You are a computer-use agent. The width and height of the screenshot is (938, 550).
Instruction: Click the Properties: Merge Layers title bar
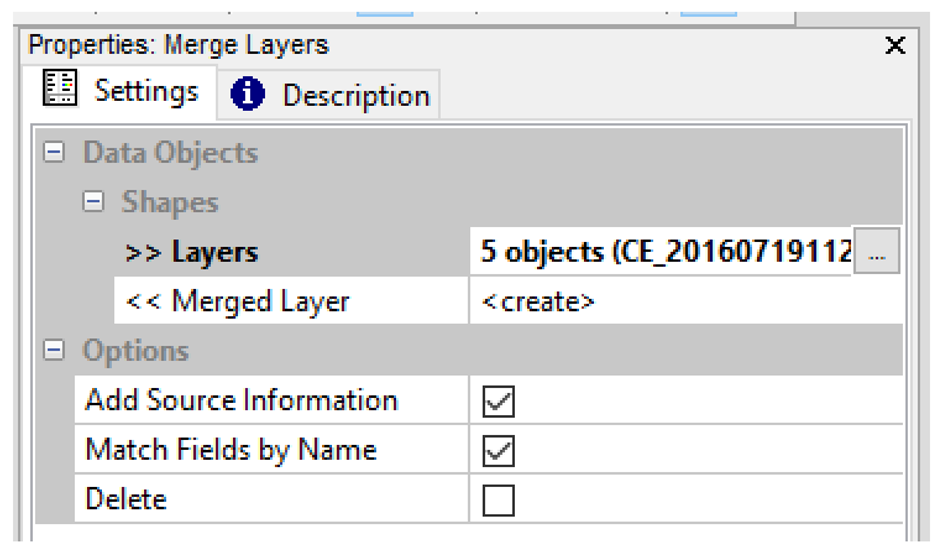(400, 45)
